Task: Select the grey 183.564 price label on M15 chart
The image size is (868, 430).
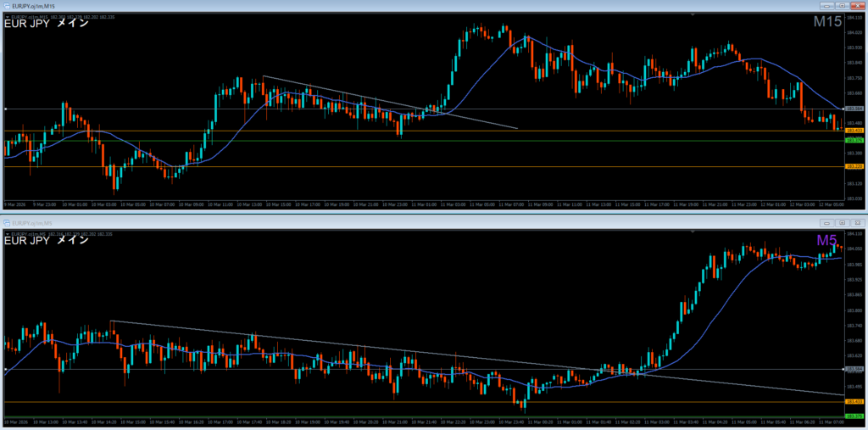Action: (x=854, y=109)
